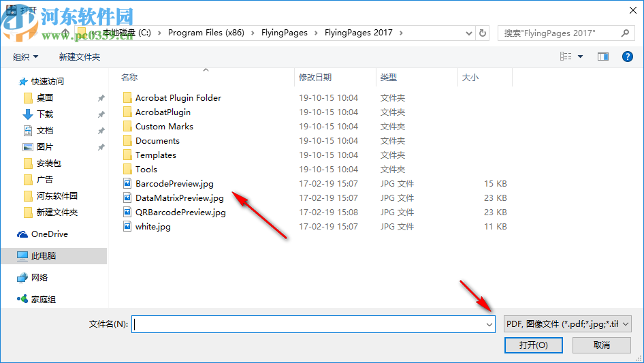Screen dimensions: 644x363
Task: Unpin 图片 via its pin icon
Action: tap(101, 146)
